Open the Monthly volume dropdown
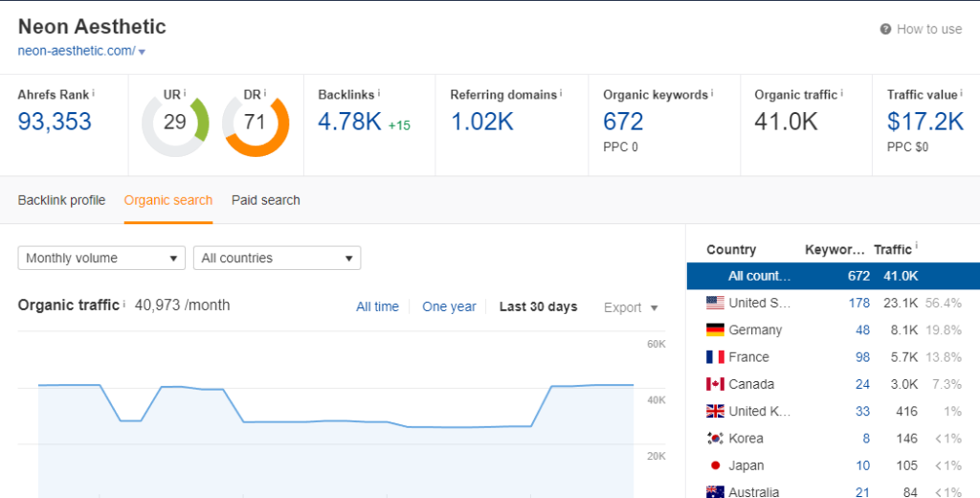Screen dimensions: 980x498 tap(101, 258)
